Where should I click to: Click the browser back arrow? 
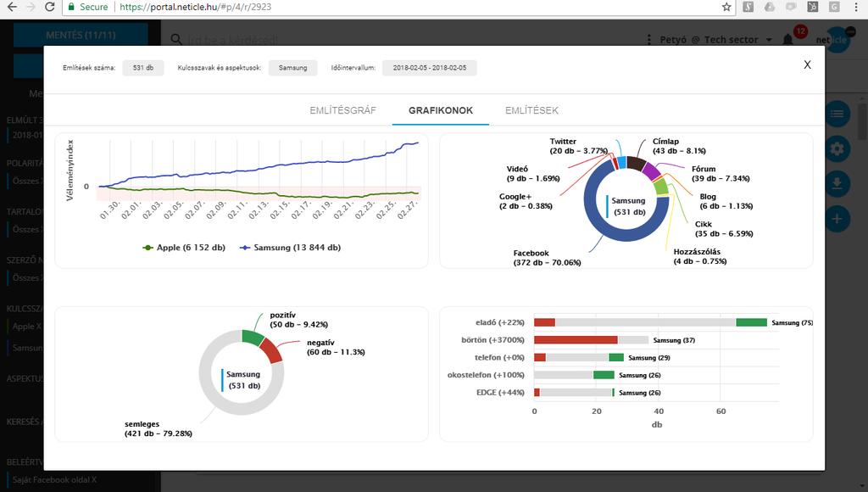coord(12,7)
